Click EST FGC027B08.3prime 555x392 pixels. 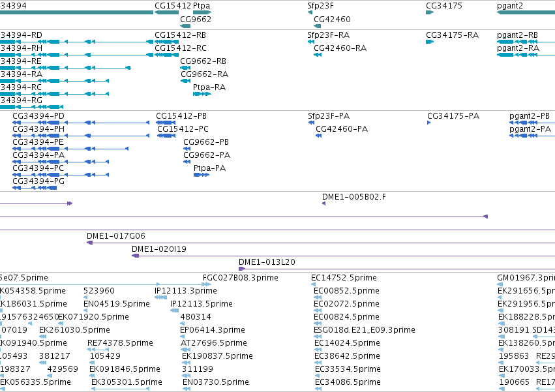coord(241,278)
